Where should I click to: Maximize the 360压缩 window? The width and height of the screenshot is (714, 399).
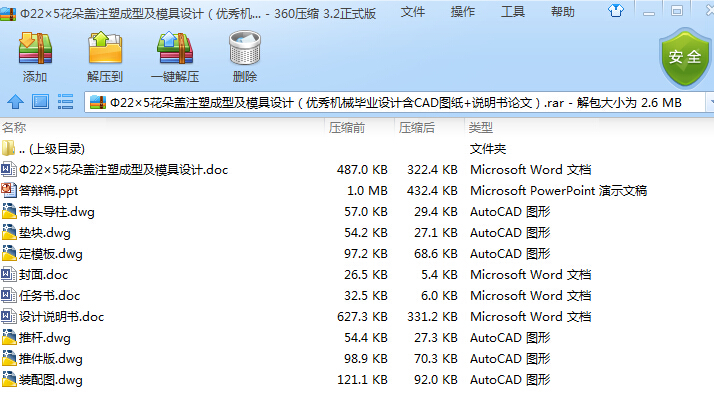(x=677, y=11)
